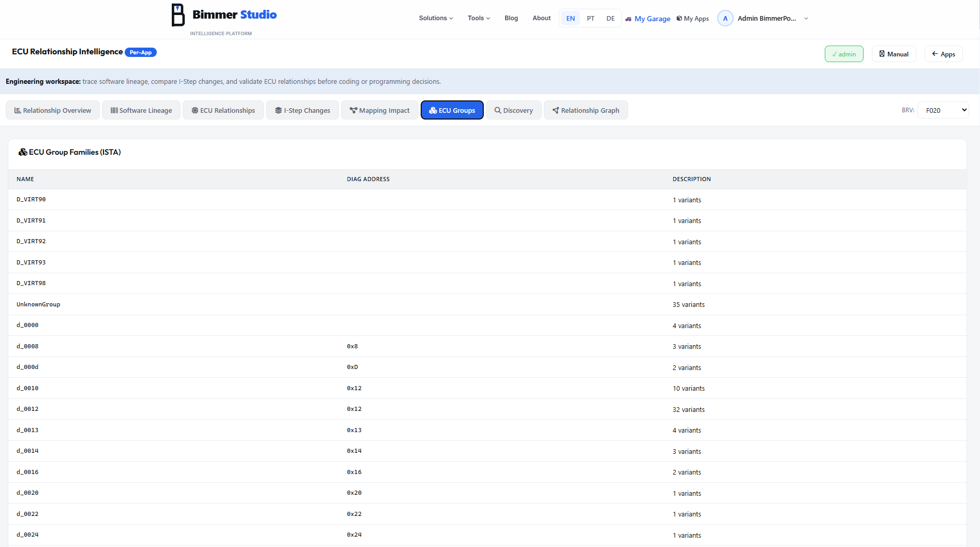This screenshot has height=547, width=980.
Task: Open the Blog page
Action: [x=511, y=18]
